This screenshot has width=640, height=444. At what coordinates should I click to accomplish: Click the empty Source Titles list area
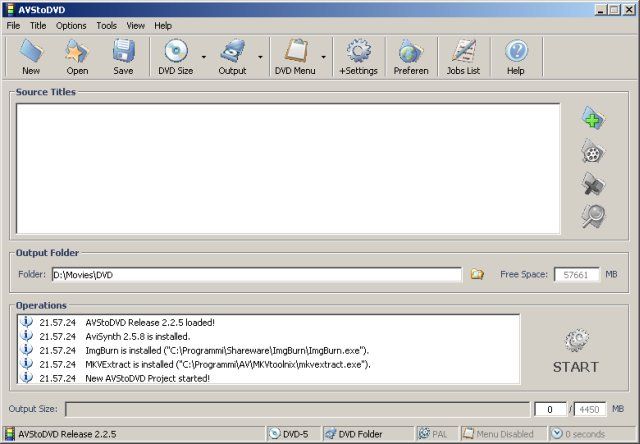pos(288,169)
